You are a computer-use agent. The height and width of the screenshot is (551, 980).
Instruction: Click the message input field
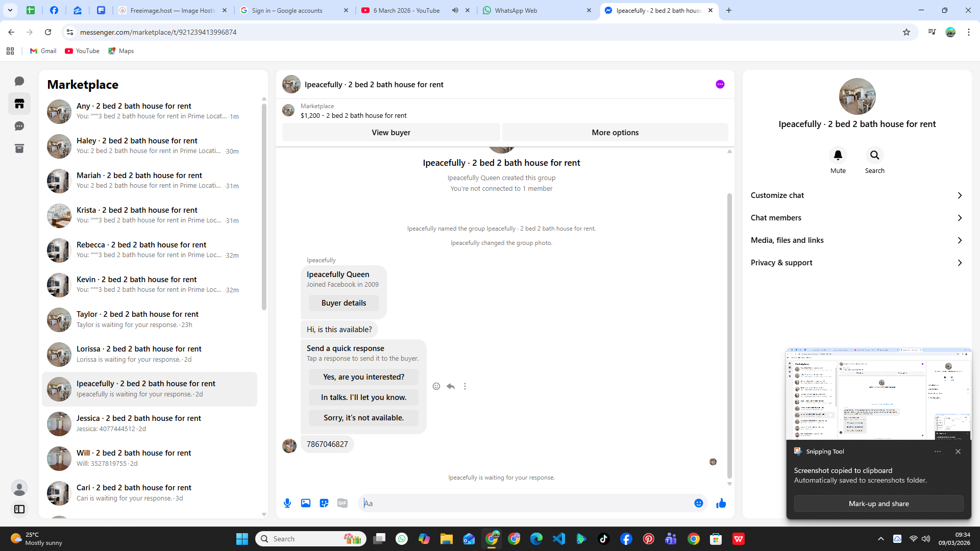tap(526, 503)
